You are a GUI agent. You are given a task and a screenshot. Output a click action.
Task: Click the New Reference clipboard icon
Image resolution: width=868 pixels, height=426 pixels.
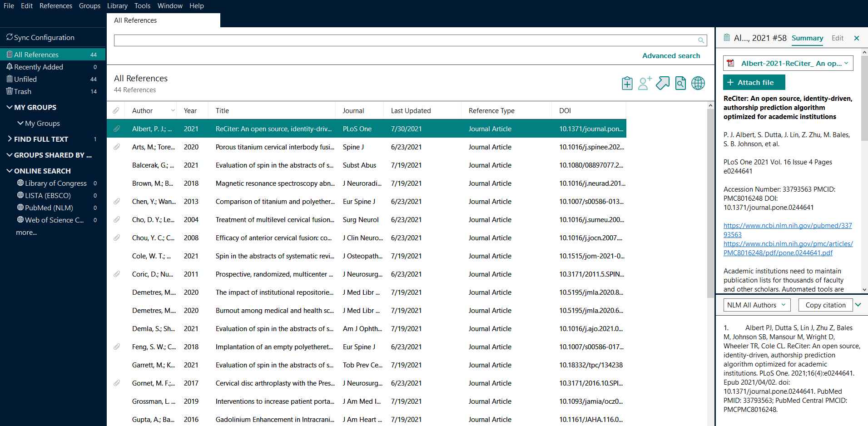click(627, 83)
